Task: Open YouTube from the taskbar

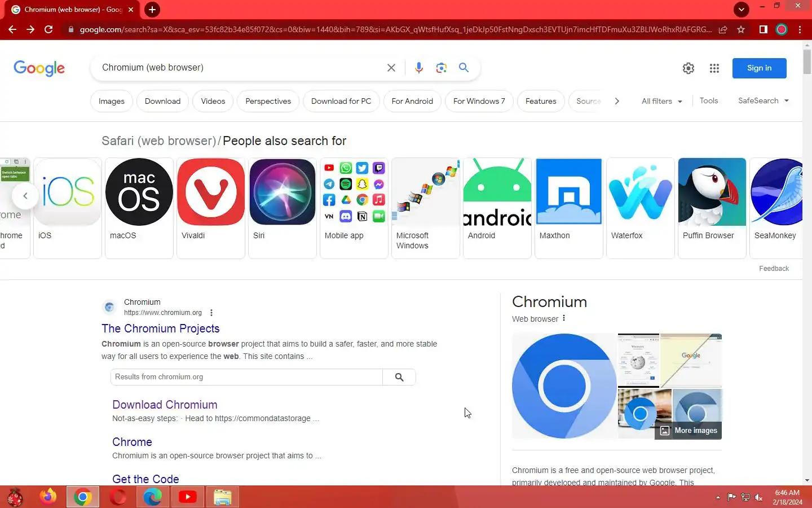Action: [187, 497]
